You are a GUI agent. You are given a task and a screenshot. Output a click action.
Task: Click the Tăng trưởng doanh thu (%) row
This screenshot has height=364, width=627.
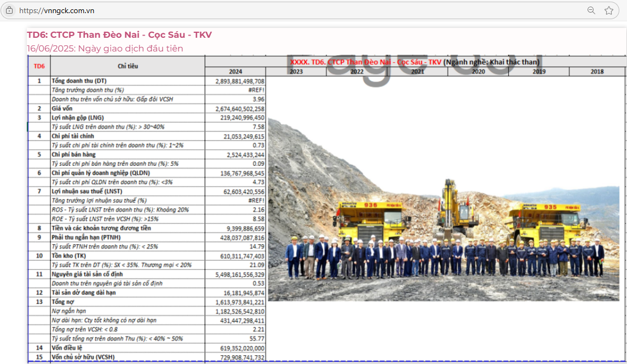pos(88,90)
